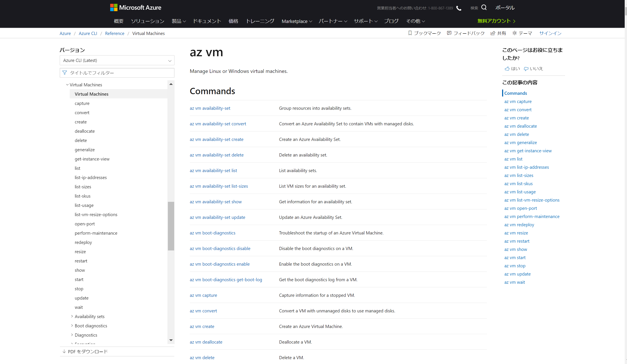The height and width of the screenshot is (364, 627).
Task: Open the 製品 menu
Action: click(179, 21)
